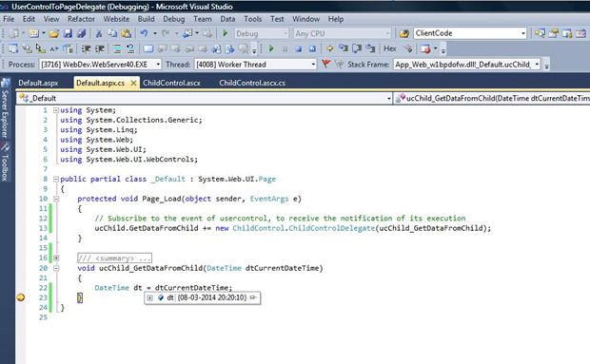Click the Restart debugging icon
590x364 pixels.
(312, 48)
